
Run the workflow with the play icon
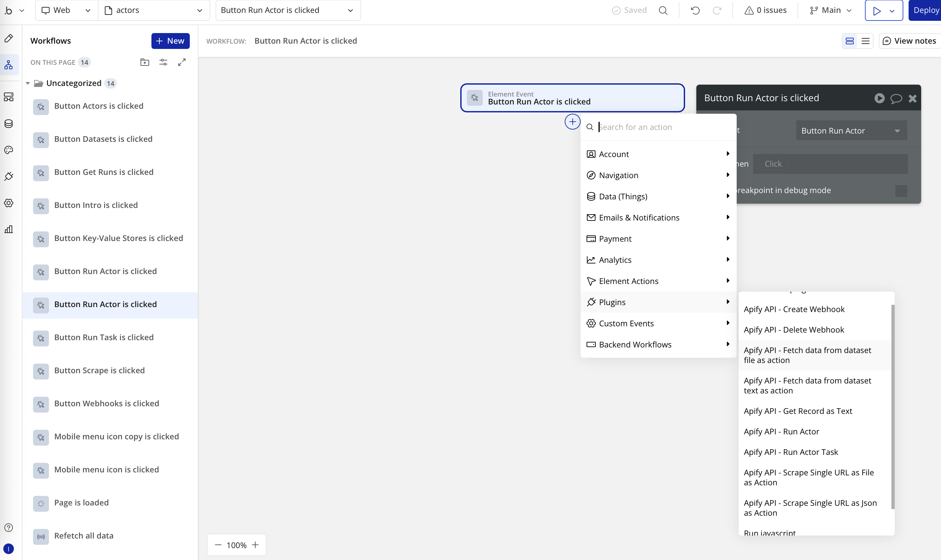880,98
